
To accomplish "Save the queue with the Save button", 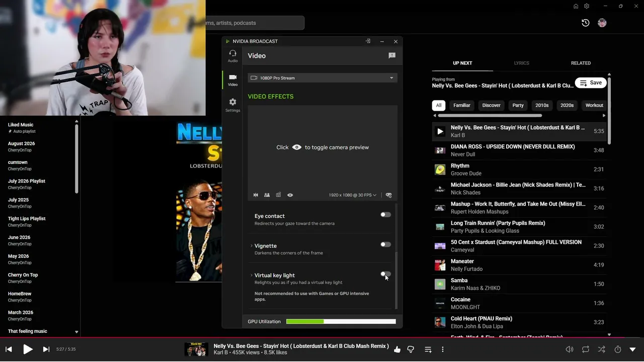I will [591, 83].
